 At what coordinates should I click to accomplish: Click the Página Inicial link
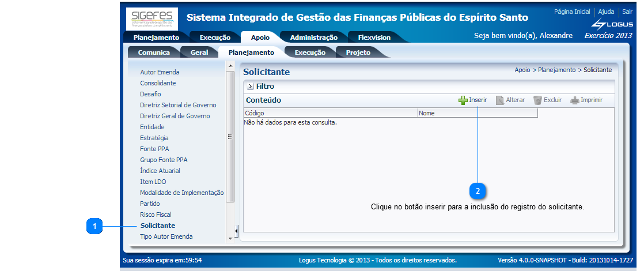click(x=571, y=12)
